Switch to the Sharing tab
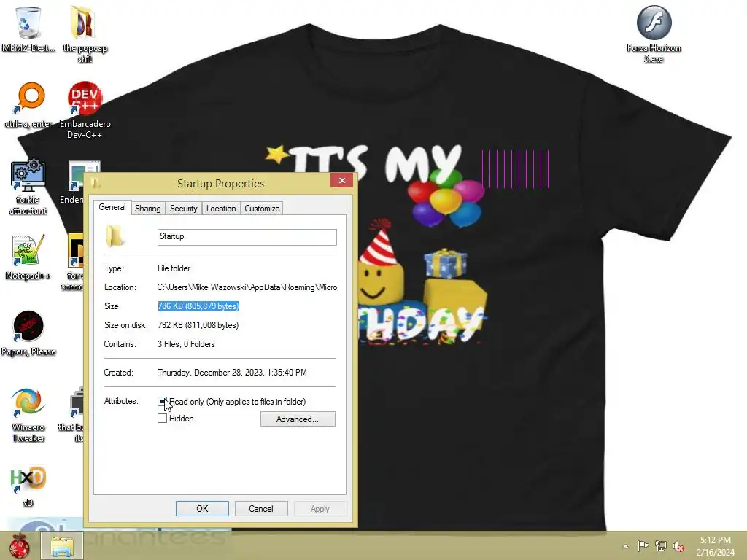This screenshot has width=747, height=560. pos(147,209)
